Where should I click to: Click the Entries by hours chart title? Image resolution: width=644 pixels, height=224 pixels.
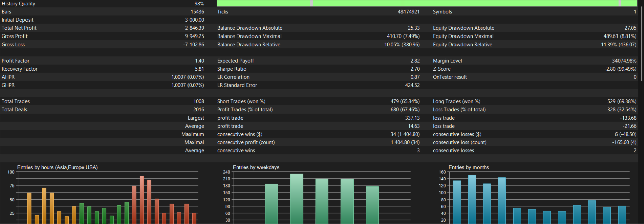pyautogui.click(x=57, y=167)
